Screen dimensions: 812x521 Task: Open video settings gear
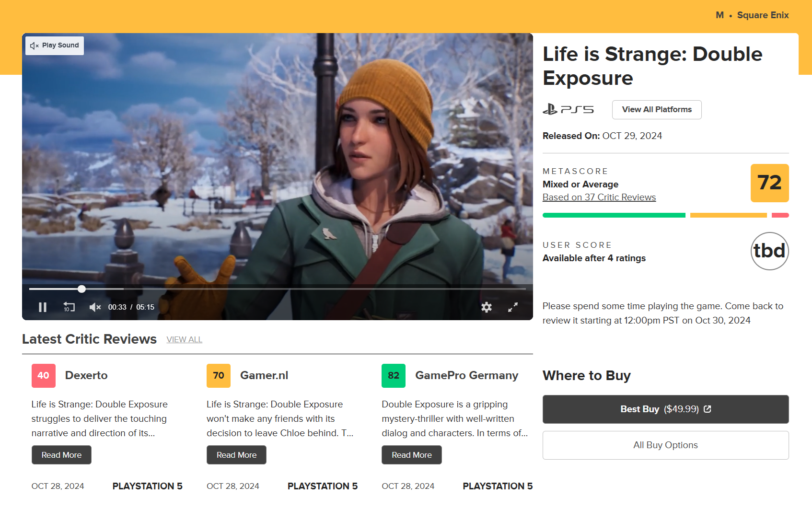(487, 307)
